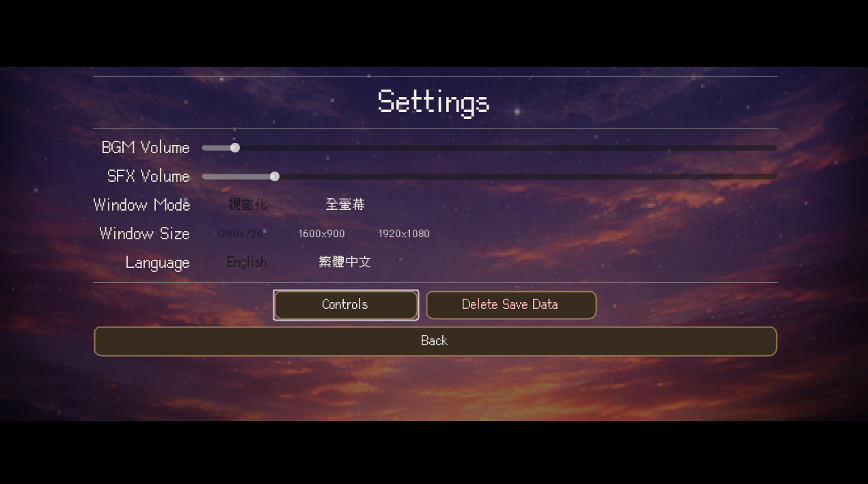The image size is (868, 484).
Task: Click the Language label
Action: 157,263
